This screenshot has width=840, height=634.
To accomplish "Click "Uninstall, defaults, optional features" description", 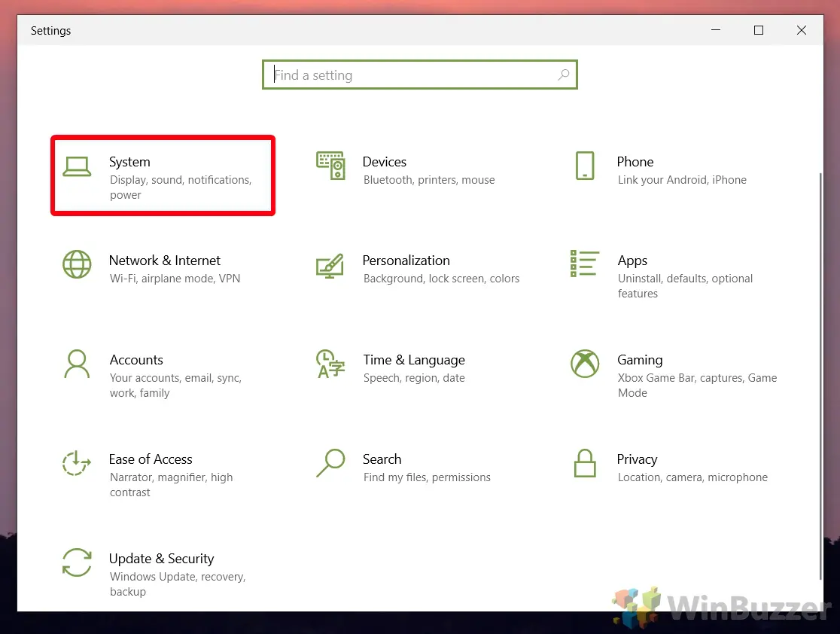I will tap(685, 286).
